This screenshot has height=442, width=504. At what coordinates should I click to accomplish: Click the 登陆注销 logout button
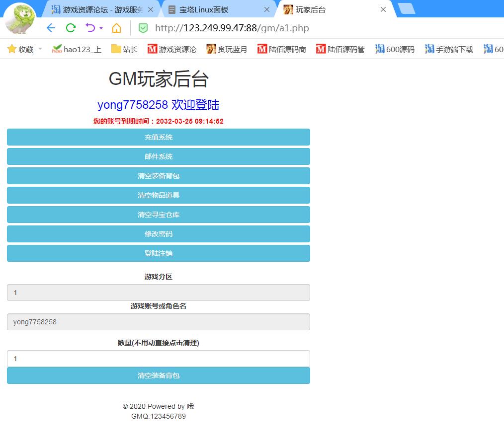[x=159, y=253]
